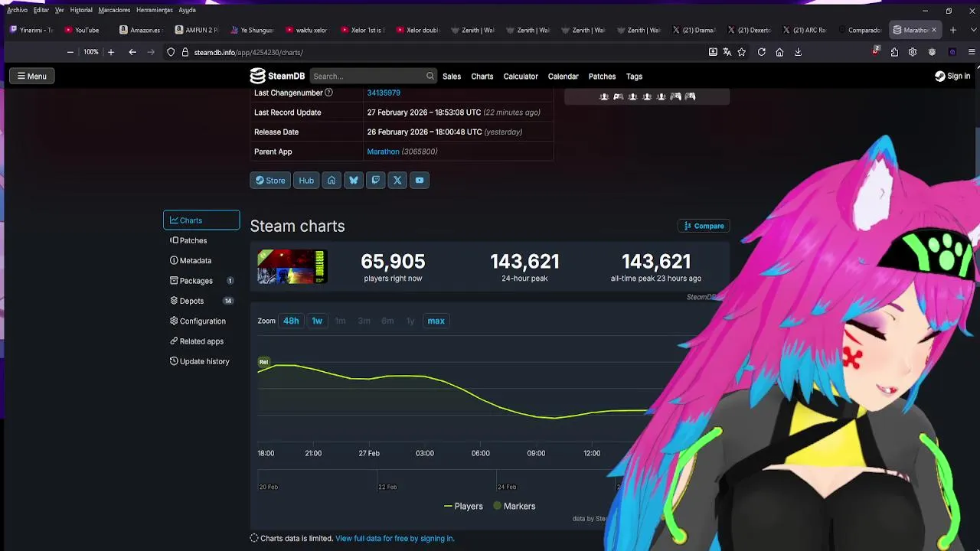
Task: Click the Compare button
Action: (704, 226)
